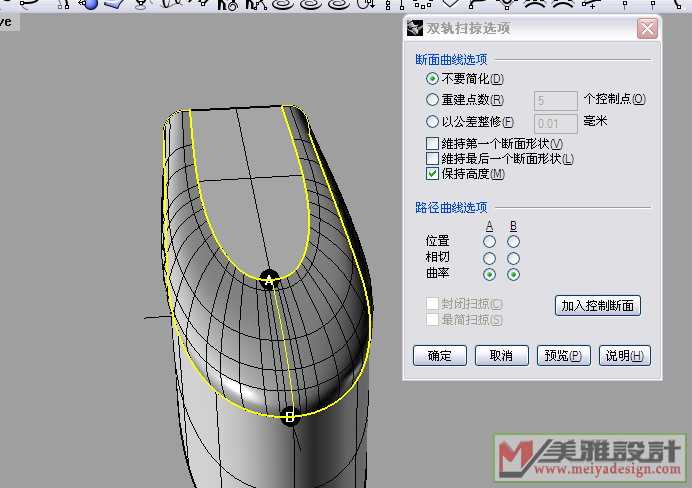This screenshot has height=488, width=692.
Task: Close the 双轨扫掠选项 dialog
Action: 647,29
